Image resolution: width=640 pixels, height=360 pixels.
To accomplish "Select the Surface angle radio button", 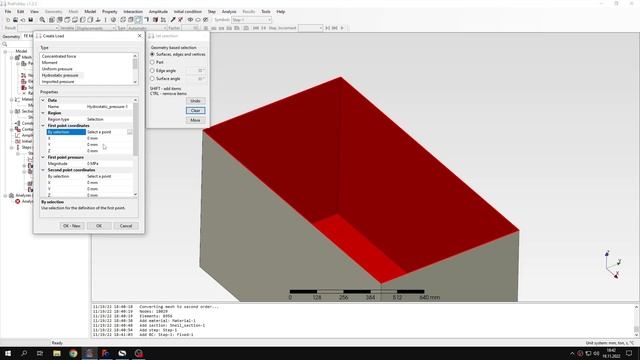I will tap(152, 78).
